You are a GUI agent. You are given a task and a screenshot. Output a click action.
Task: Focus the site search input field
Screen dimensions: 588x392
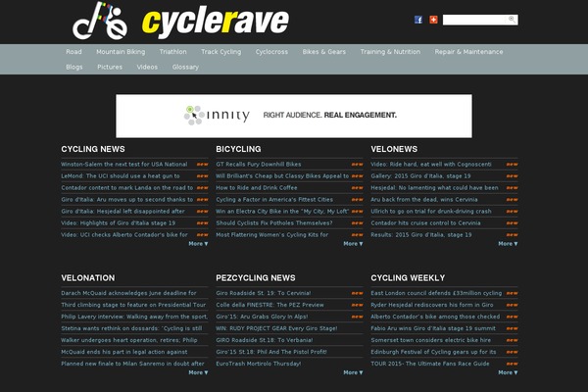[475, 20]
